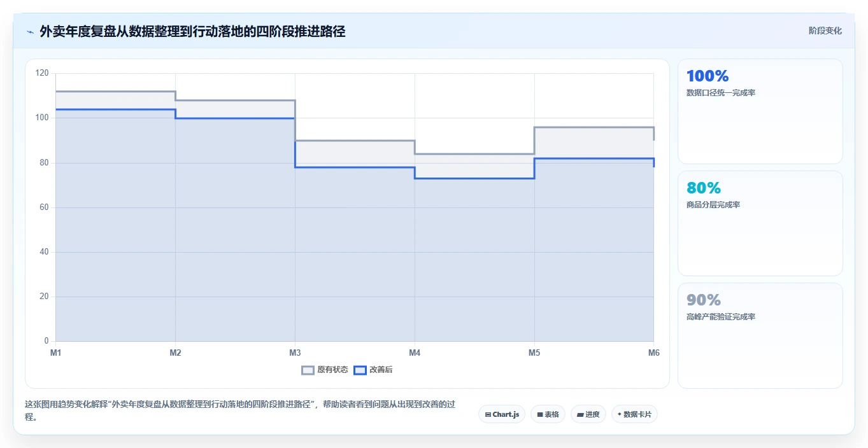
Task: Click the 数据口径统一完成率 caption
Action: coord(721,93)
